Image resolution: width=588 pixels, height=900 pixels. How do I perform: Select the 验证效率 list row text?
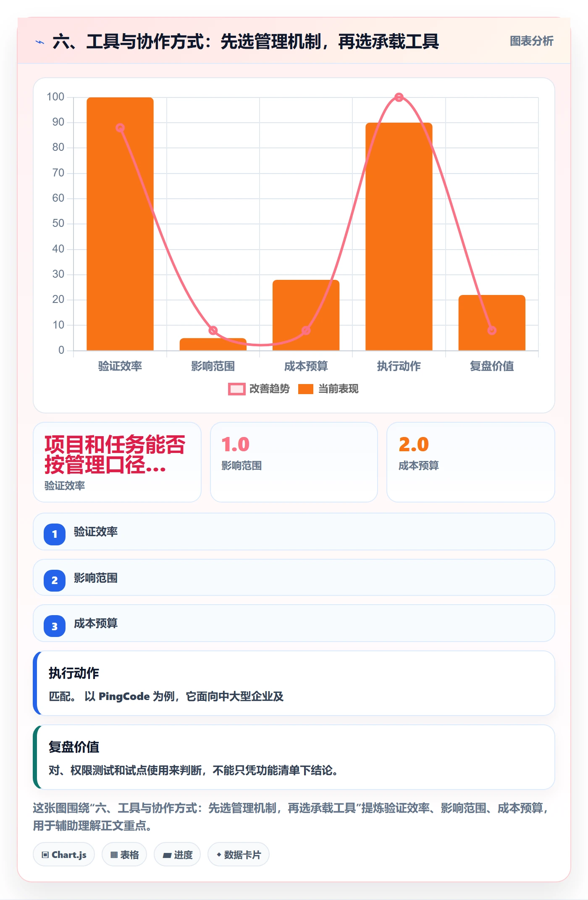96,532
